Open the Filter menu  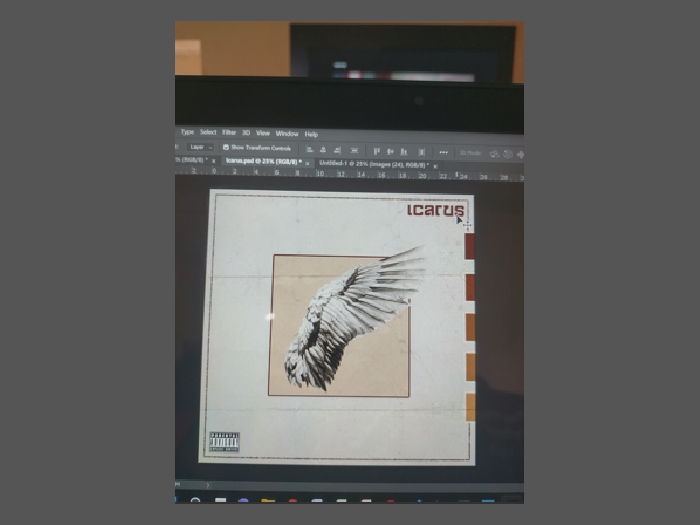click(x=229, y=133)
